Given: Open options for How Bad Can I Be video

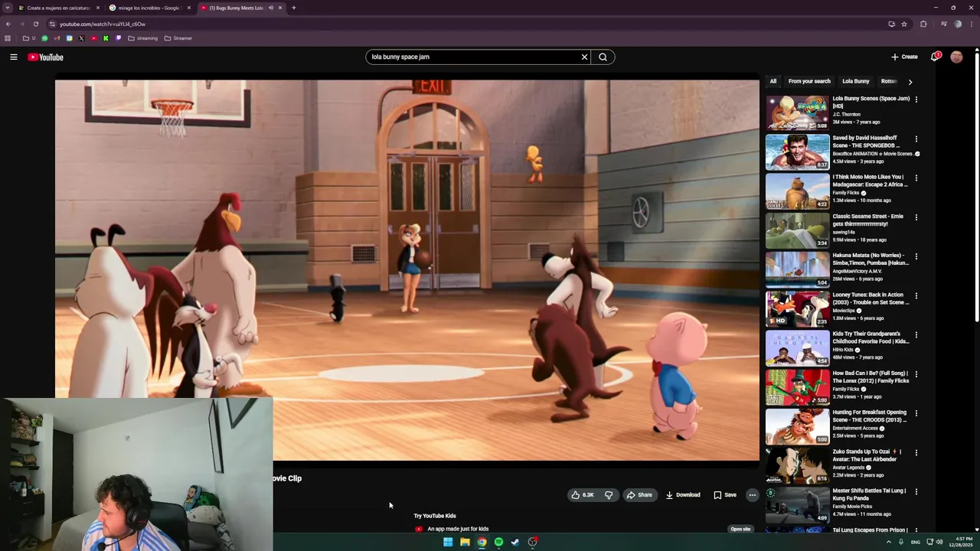Looking at the screenshot, I should [x=916, y=374].
